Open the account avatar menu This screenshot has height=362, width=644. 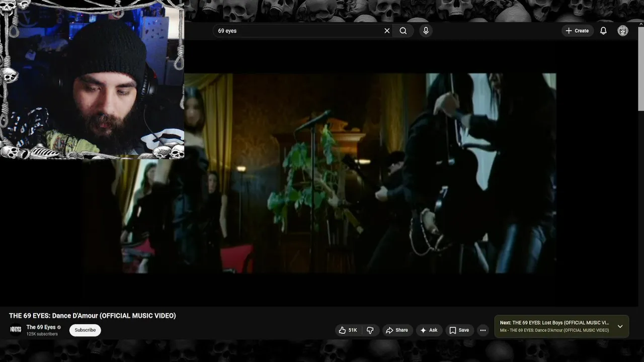pos(623,31)
